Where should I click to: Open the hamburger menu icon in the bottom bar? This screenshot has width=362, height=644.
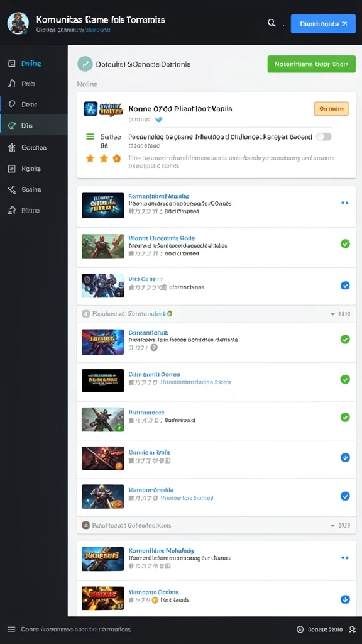pyautogui.click(x=11, y=630)
